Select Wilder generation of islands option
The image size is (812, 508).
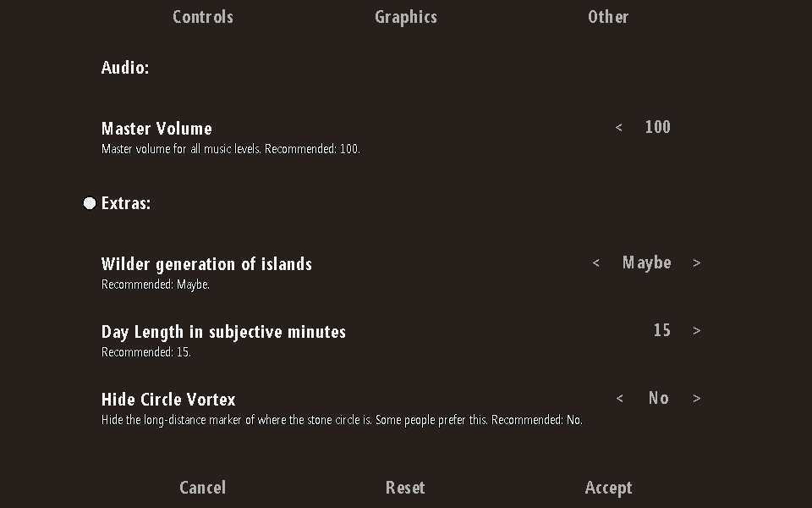click(206, 264)
